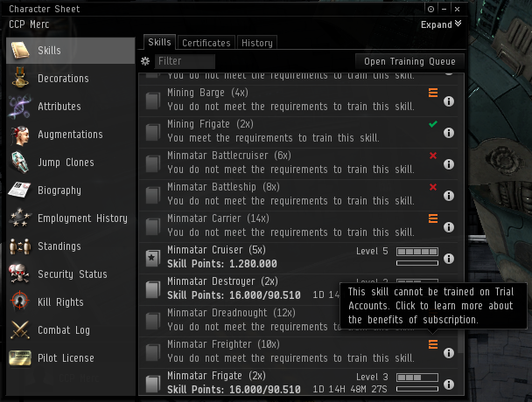Viewport: 532px width, 402px height.
Task: Show info for Mining Barge skill
Action: point(449,101)
